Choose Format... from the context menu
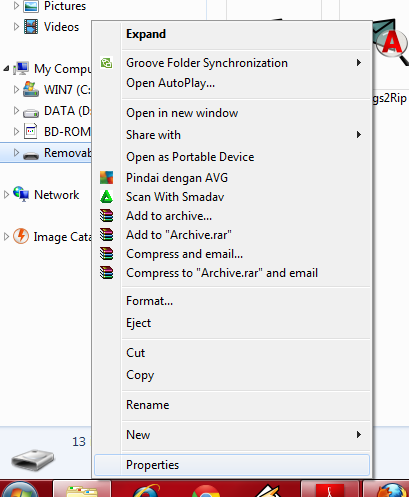Viewport: 409px width, 497px height. pyautogui.click(x=232, y=301)
